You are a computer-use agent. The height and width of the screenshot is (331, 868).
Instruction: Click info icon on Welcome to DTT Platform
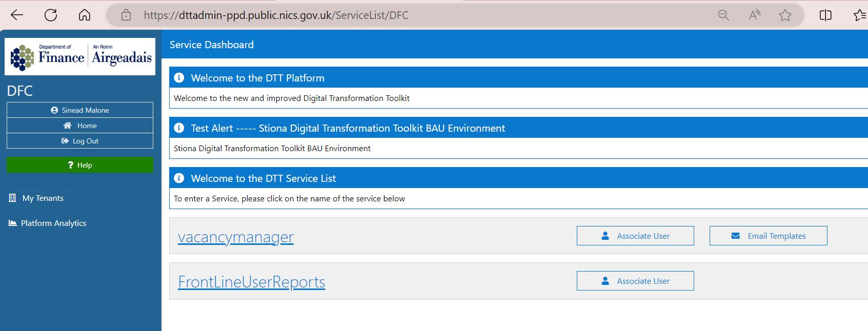click(179, 77)
